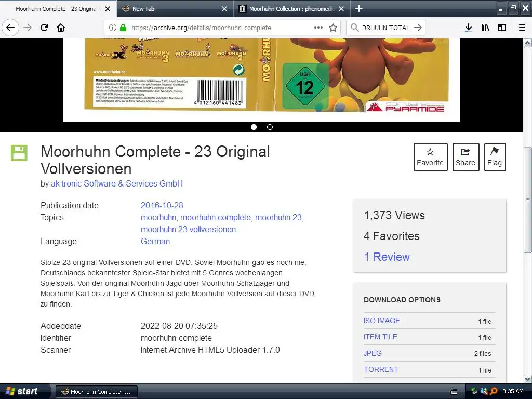This screenshot has width=532, height=399.
Task: Open the Downloads toolbar panel
Action: [468, 28]
